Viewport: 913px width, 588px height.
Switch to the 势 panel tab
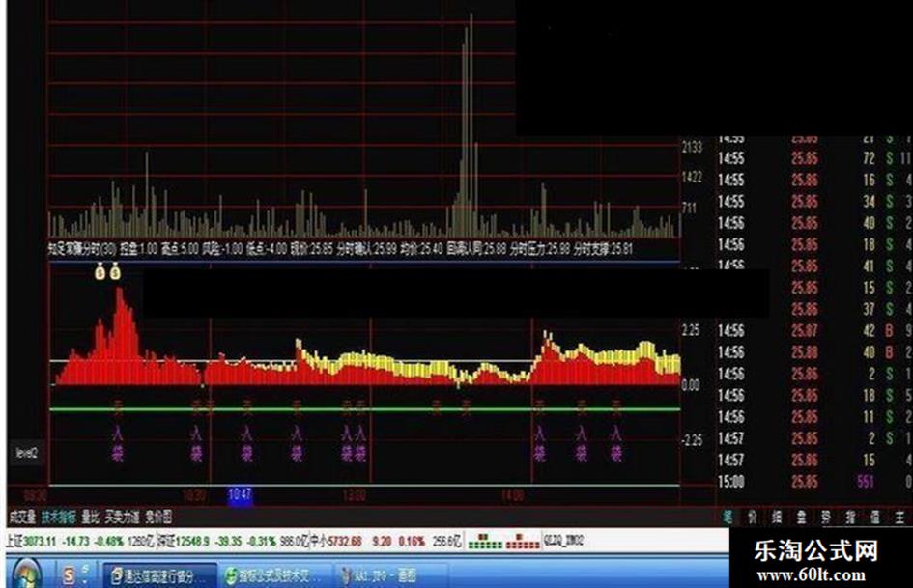826,517
